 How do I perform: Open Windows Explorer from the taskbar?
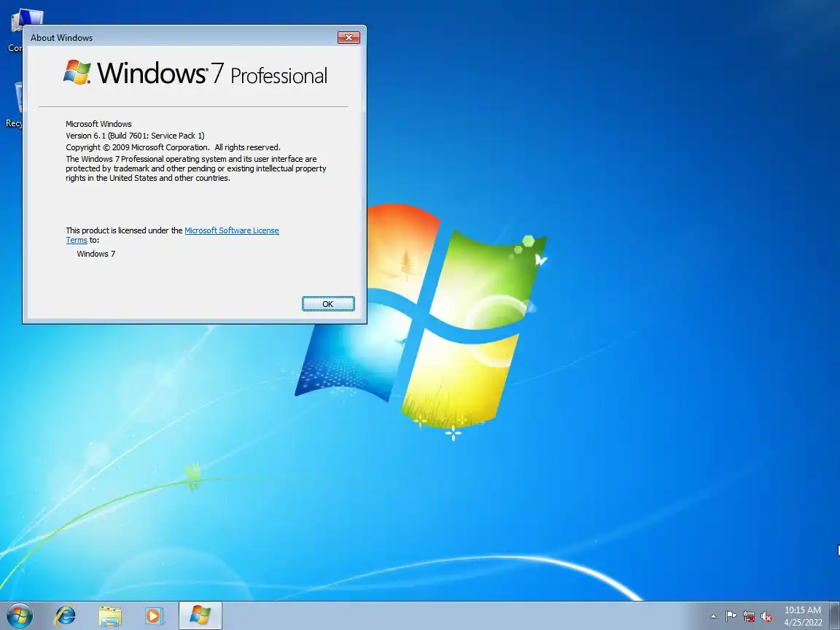110,616
